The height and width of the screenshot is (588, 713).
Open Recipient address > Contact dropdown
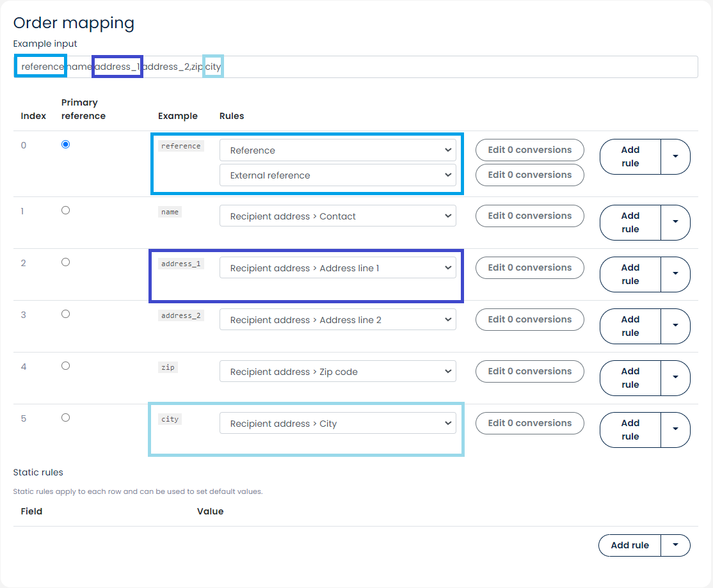(x=337, y=216)
